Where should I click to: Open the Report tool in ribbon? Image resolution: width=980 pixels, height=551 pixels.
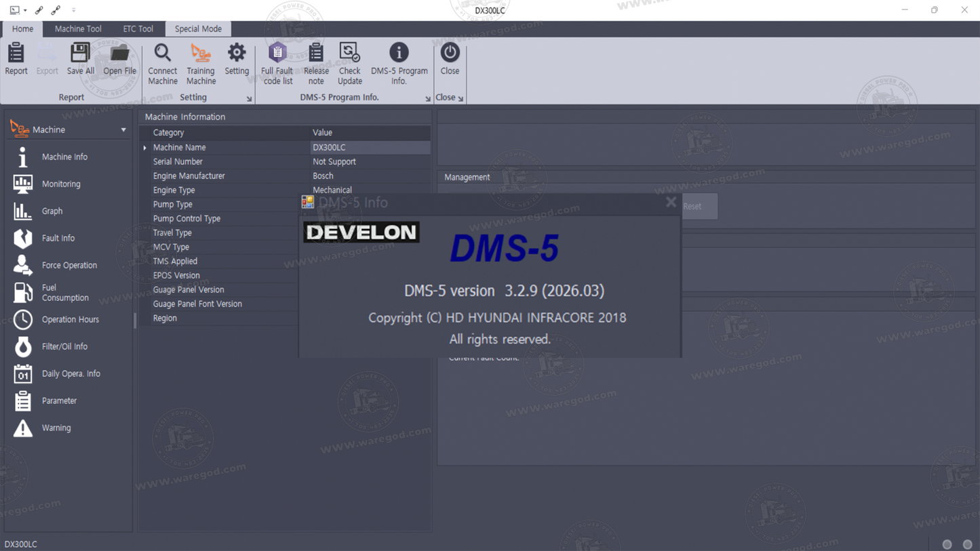(16, 59)
